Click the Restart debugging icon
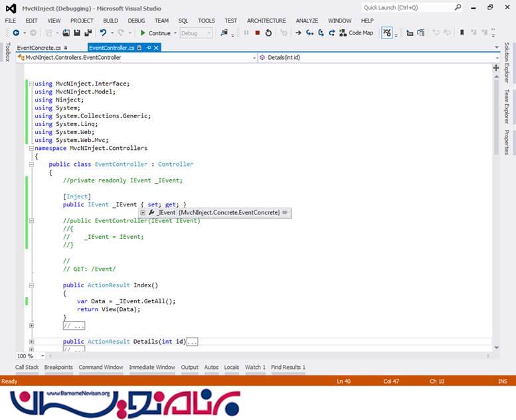This screenshot has height=420, width=516. point(268,33)
